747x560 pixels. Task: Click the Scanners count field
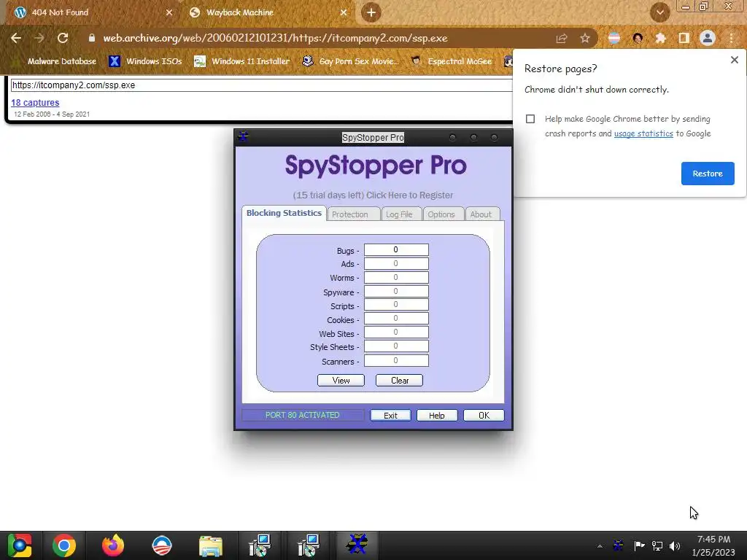[x=396, y=360]
